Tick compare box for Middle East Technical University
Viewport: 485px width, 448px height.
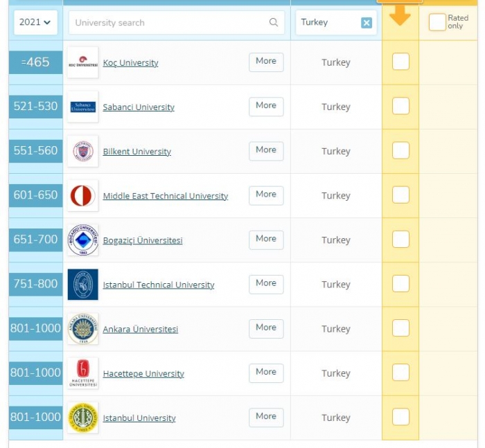(400, 195)
